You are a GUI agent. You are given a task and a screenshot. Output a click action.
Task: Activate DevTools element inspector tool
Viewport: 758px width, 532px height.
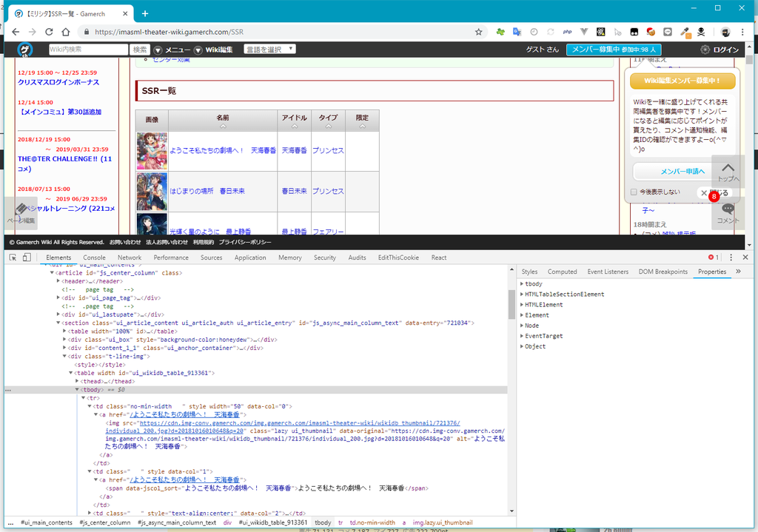(x=13, y=257)
